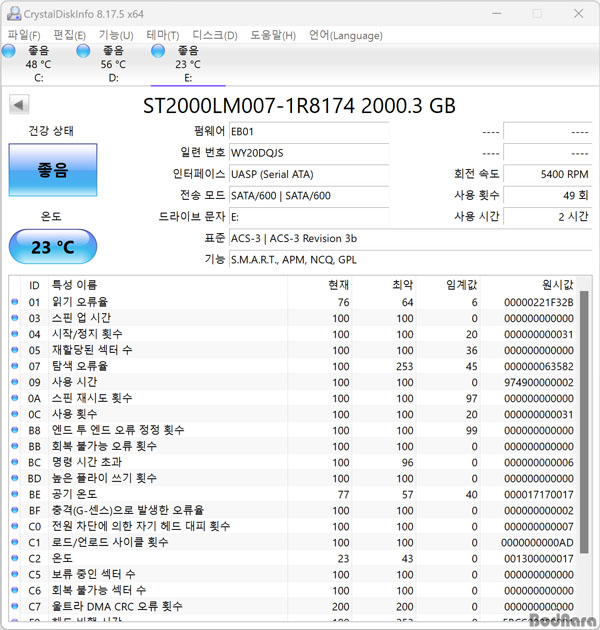Viewport: 600px width, 630px height.
Task: Click the status dot of row BF 충격(G-센스)
Action: pos(15,510)
